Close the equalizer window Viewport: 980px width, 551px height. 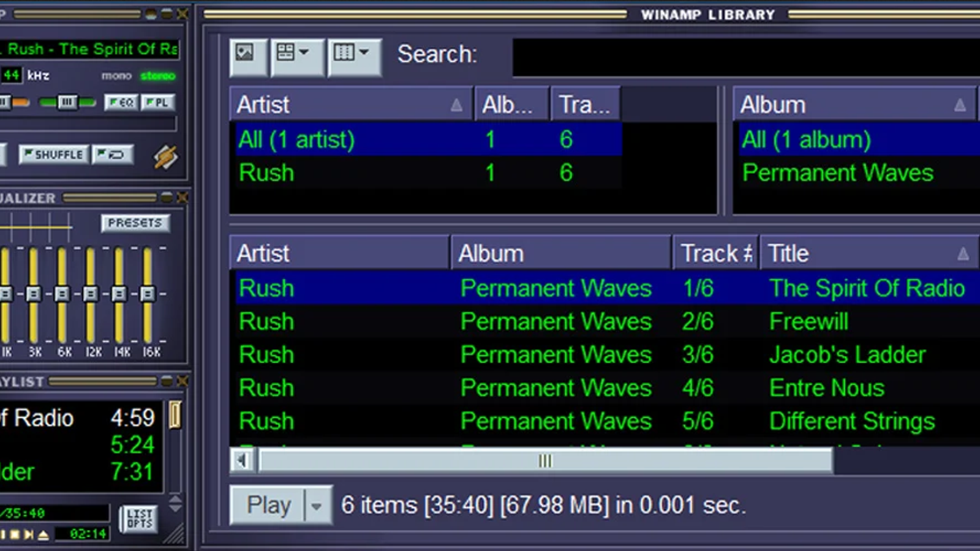(x=182, y=197)
